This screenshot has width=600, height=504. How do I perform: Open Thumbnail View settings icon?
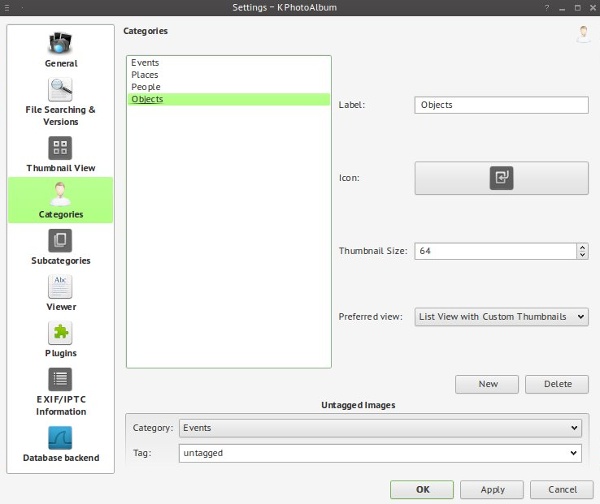coord(60,148)
